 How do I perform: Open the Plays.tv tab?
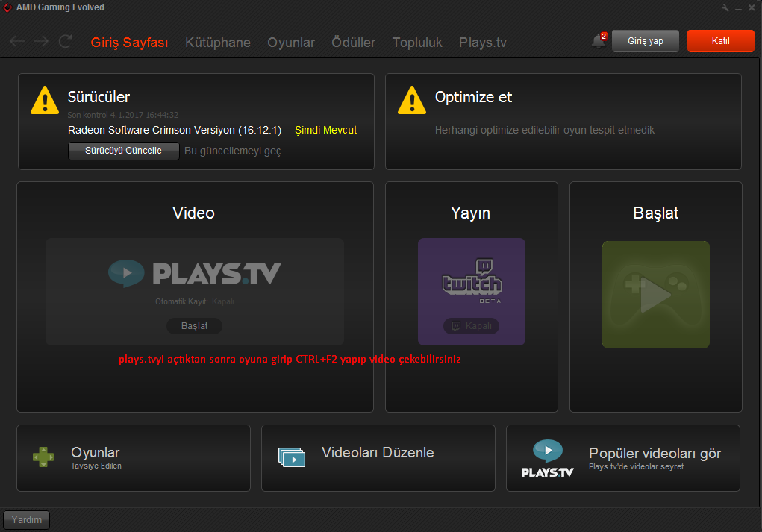[x=483, y=43]
